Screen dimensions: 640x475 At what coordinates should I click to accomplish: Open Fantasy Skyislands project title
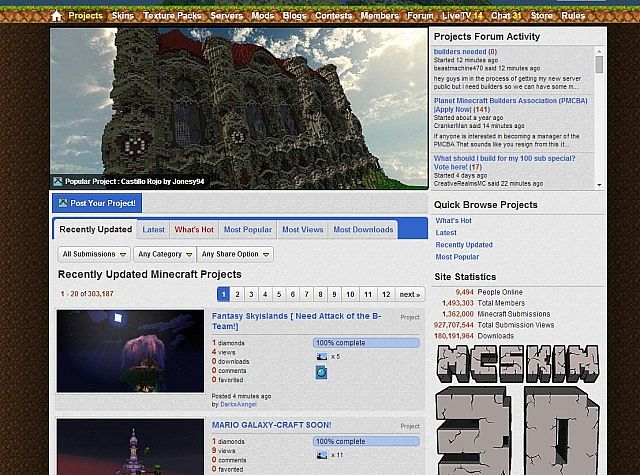tap(297, 321)
